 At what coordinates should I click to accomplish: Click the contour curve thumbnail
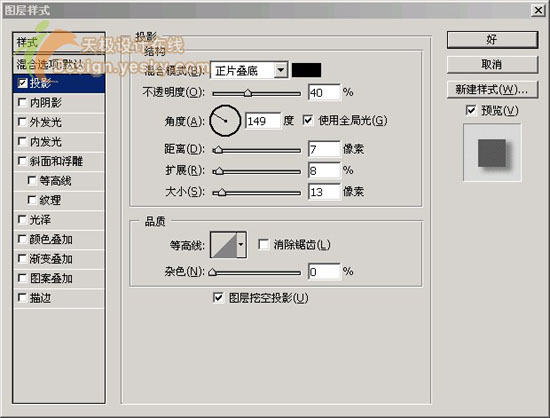pos(224,245)
